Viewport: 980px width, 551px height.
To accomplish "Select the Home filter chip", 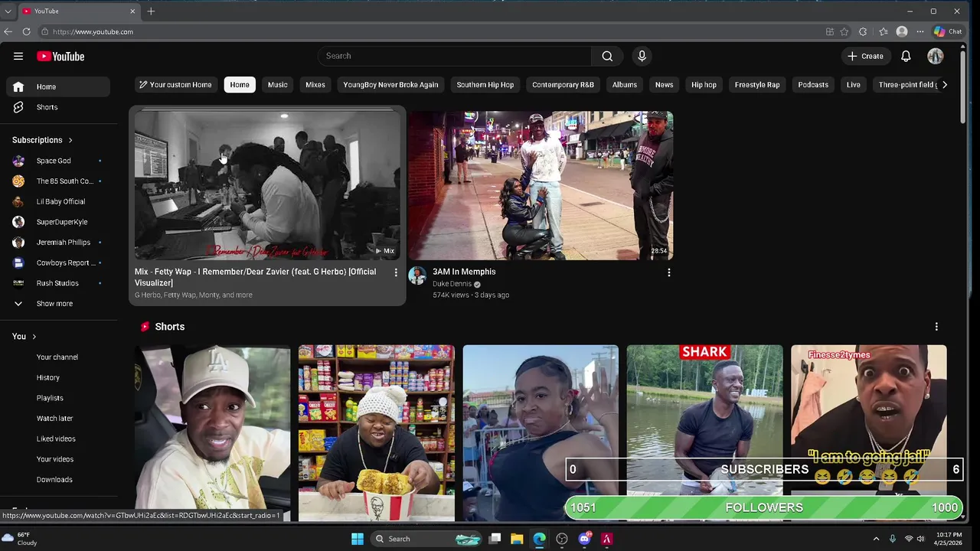I will [240, 85].
